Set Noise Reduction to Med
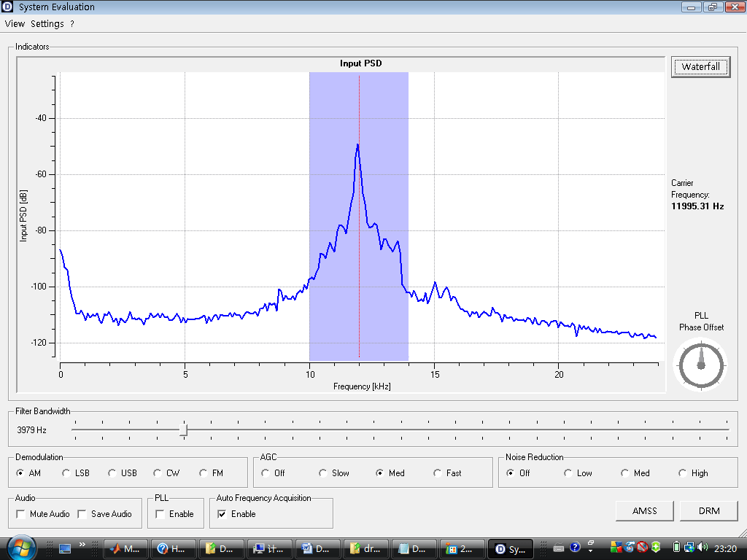Image resolution: width=747 pixels, height=560 pixels. pyautogui.click(x=635, y=472)
